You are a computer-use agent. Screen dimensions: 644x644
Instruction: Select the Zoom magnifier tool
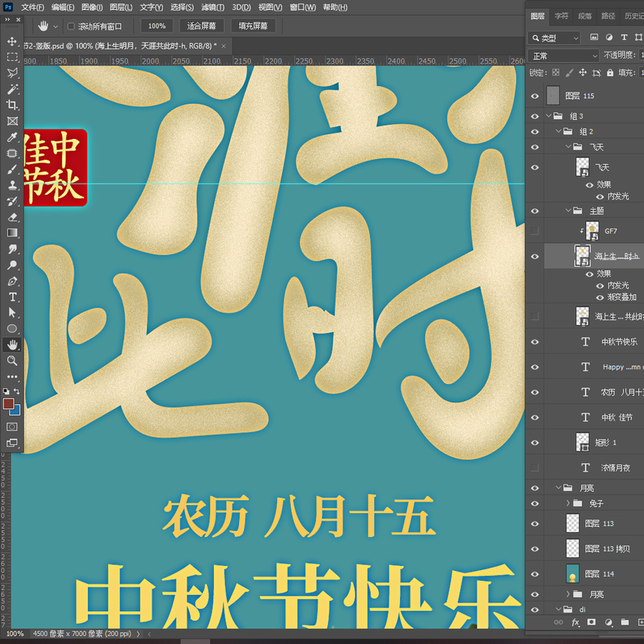[x=12, y=361]
